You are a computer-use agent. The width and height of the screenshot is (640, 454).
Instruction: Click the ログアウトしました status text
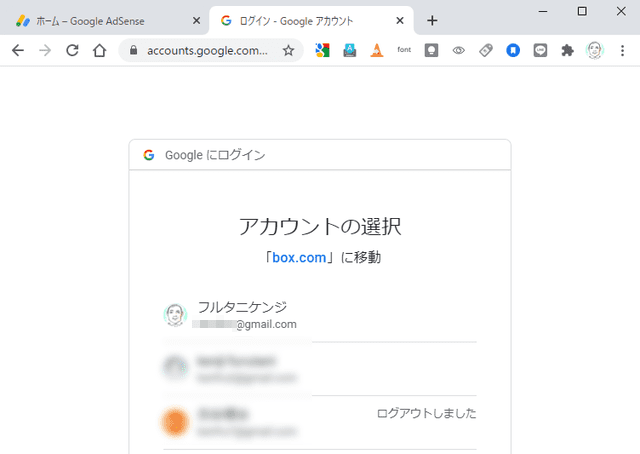pos(427,413)
